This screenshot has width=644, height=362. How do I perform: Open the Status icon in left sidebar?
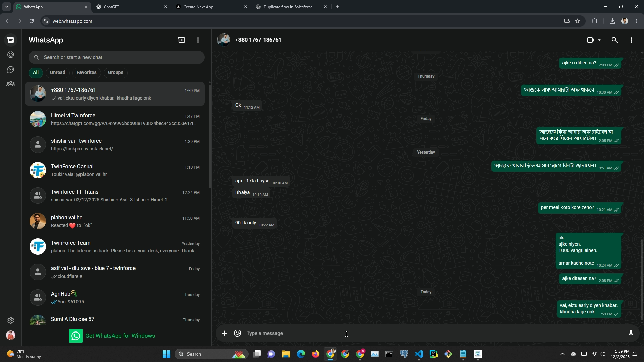[x=11, y=55]
